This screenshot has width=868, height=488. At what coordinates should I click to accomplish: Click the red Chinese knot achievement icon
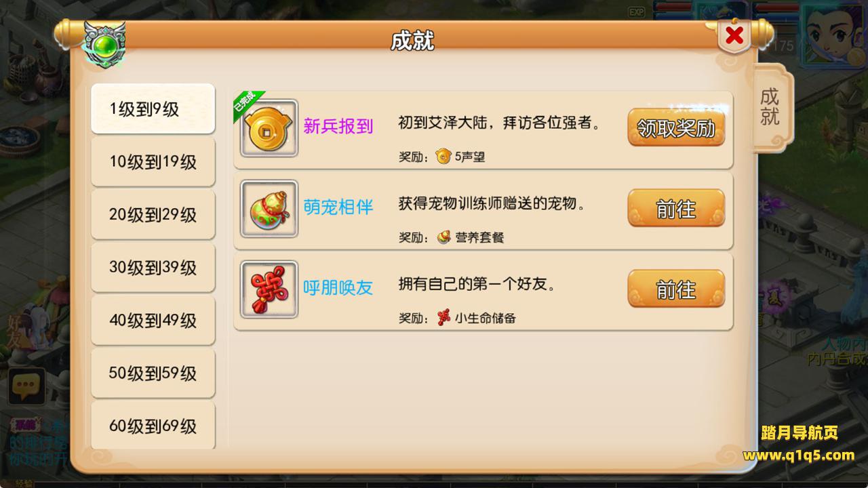[x=269, y=289]
